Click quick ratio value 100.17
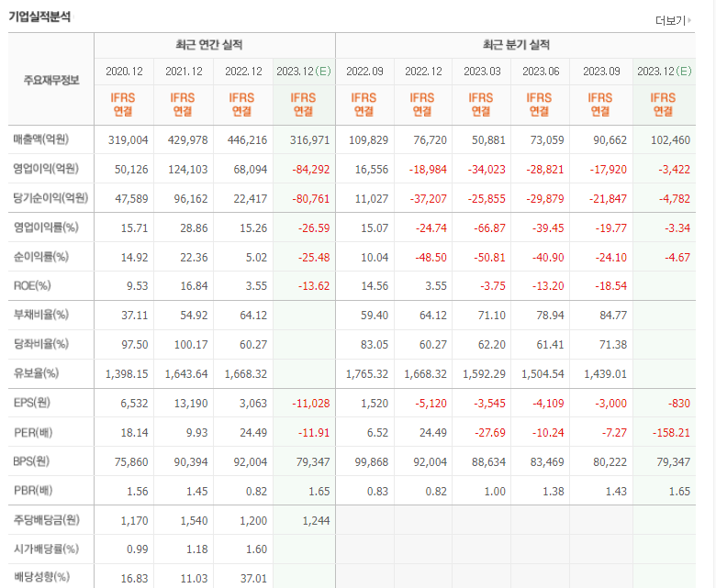 [191, 344]
